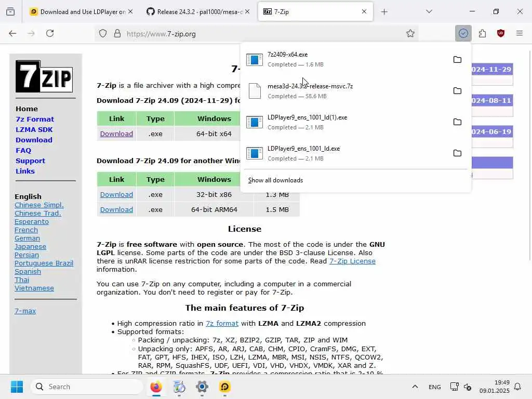Open the Support sidebar link
Image resolution: width=532 pixels, height=399 pixels.
tap(30, 161)
